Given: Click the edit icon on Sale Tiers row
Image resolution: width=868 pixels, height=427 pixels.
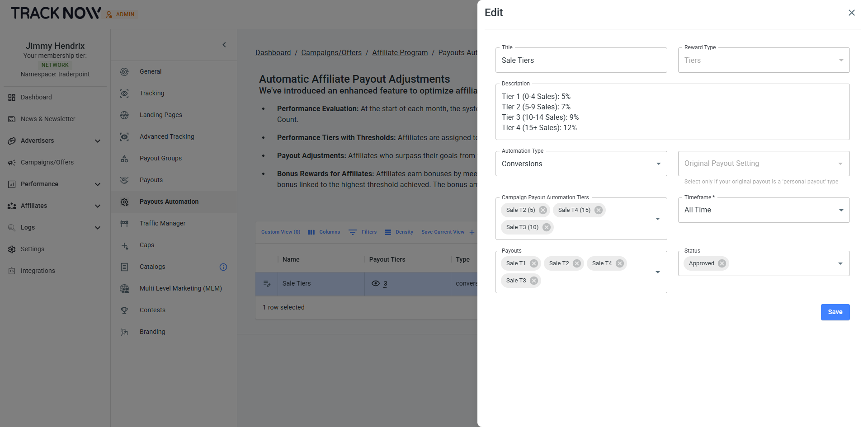Looking at the screenshot, I should pos(267,284).
